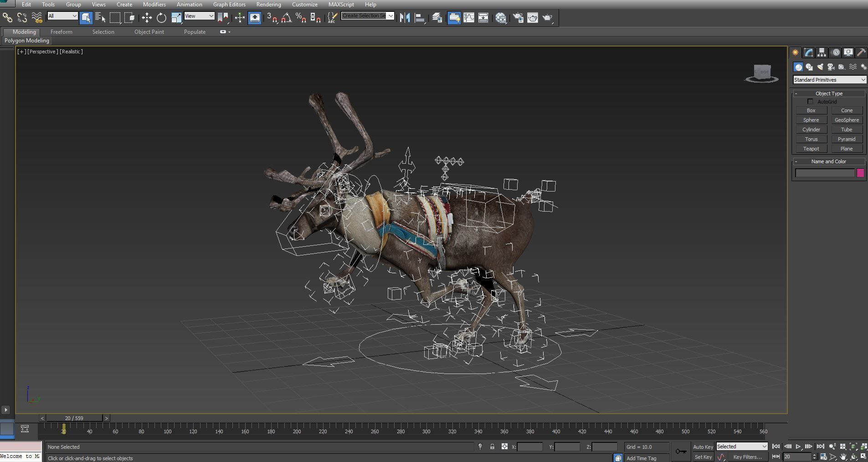
Task: Open reference coordinate system View dropdown
Action: 199,16
